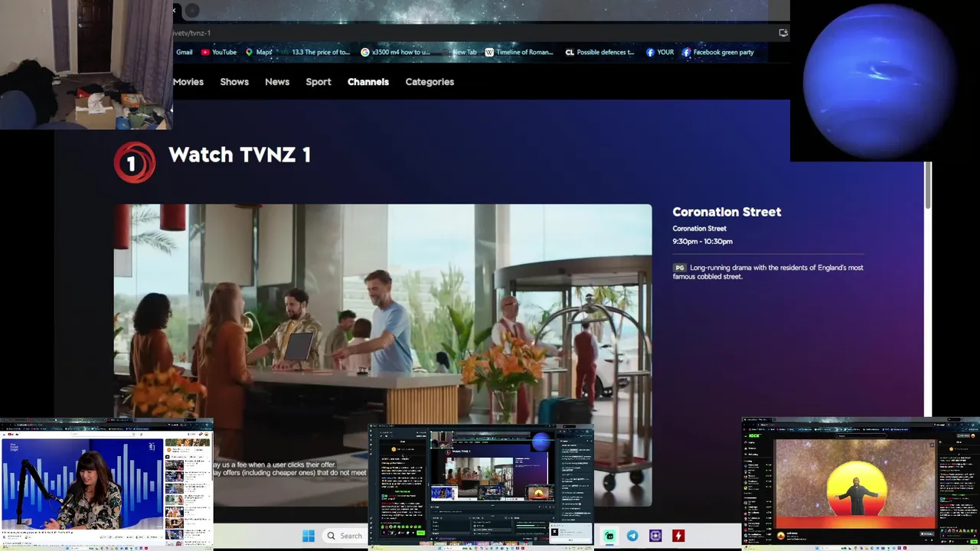The image size is (980, 551).
Task: Open the 'Timeline of Roman...' Wikipedia bookmark
Action: click(519, 52)
